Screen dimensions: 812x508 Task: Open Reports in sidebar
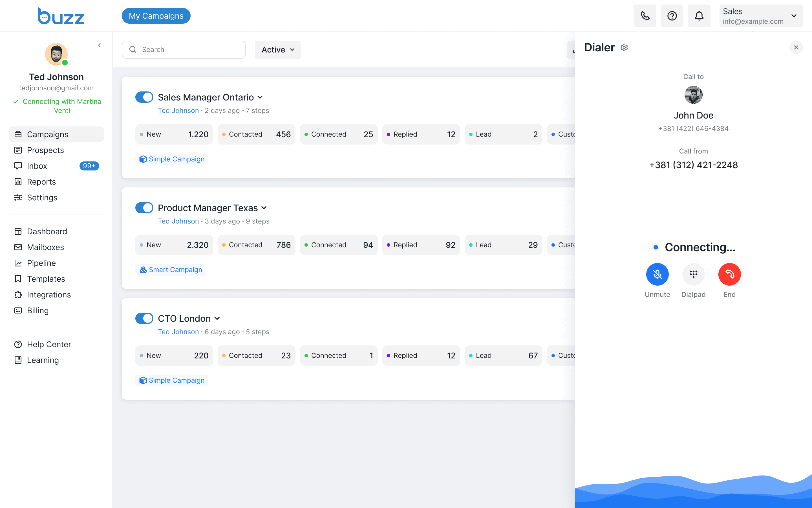point(56,182)
